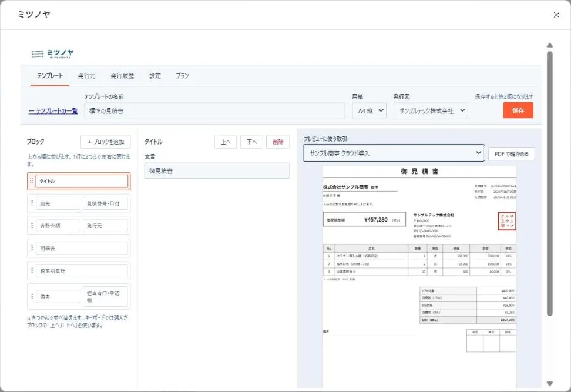The height and width of the screenshot is (392, 571).
Task: Grab the drag handle of タイトル block
Action: (x=32, y=181)
